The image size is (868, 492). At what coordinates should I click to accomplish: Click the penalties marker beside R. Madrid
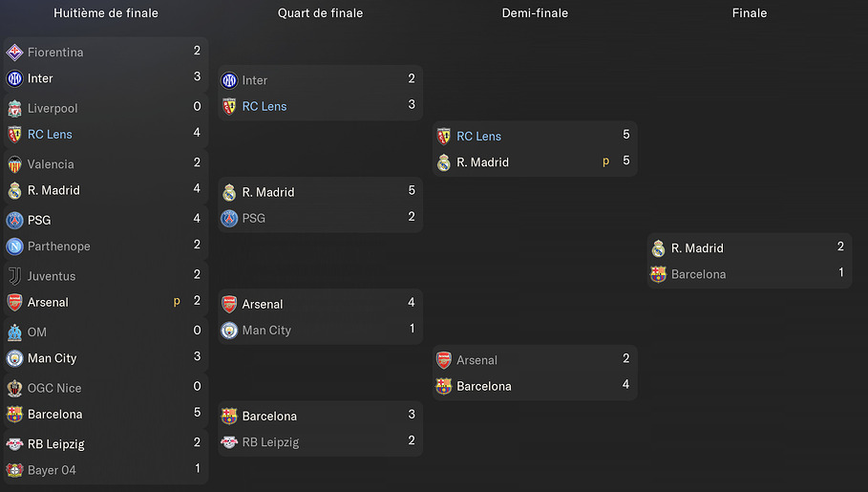pos(605,162)
